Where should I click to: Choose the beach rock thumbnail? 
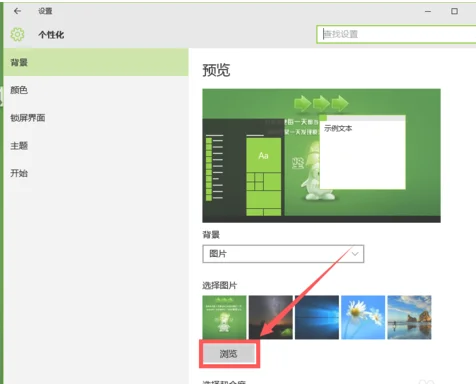click(x=409, y=317)
